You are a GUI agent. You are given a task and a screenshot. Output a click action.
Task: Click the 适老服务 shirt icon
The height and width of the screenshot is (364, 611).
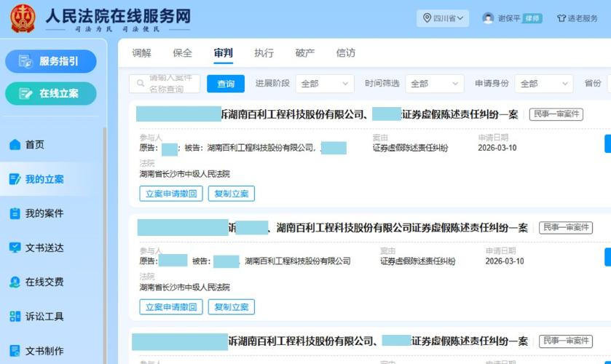click(x=561, y=18)
